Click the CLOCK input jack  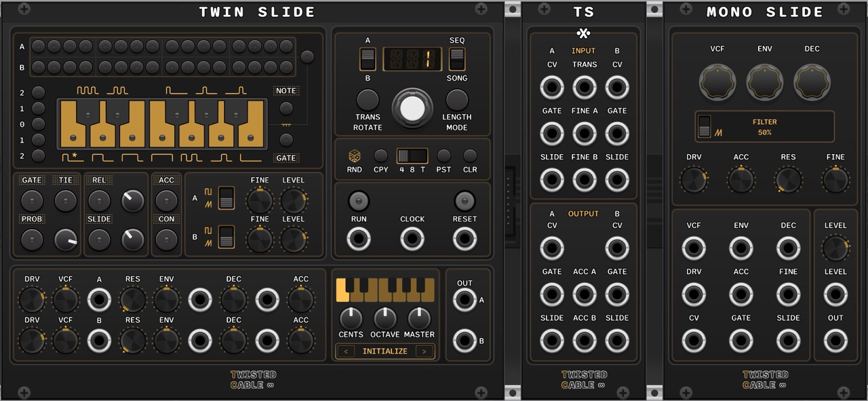tap(412, 239)
